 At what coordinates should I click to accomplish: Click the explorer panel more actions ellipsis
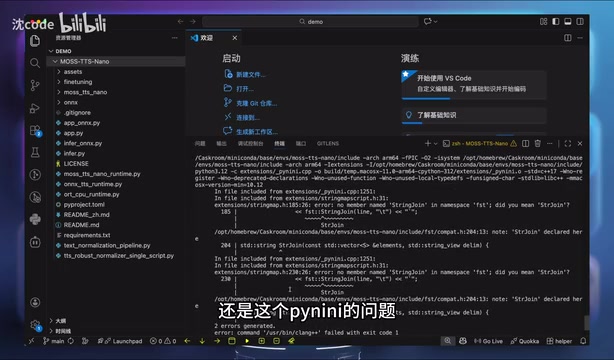coord(175,38)
